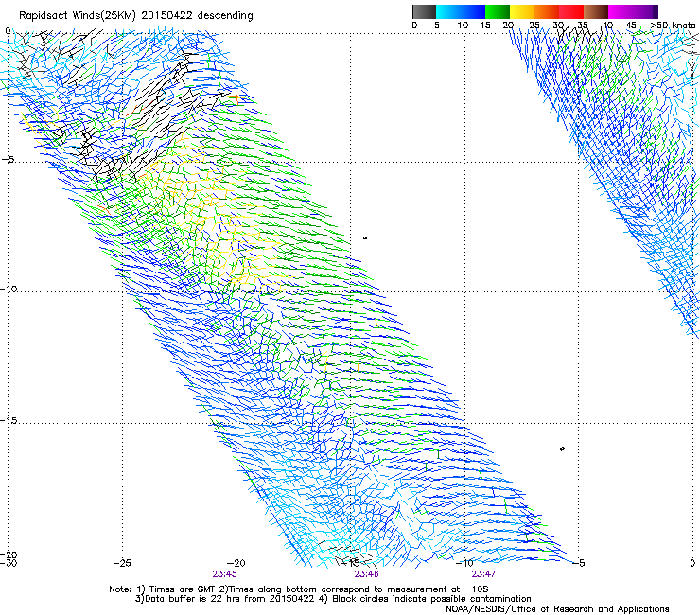Click the '40' label under the color legend
Viewport: 700px width, 615px height.
[607, 26]
